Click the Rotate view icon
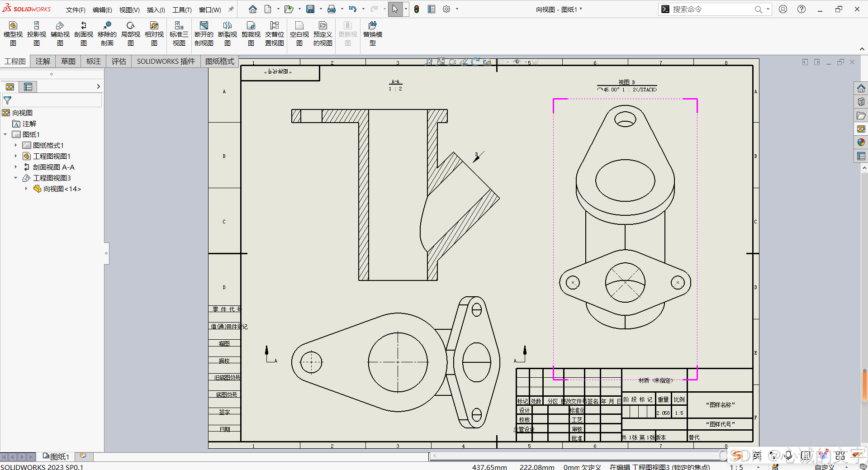 pyautogui.click(x=475, y=62)
